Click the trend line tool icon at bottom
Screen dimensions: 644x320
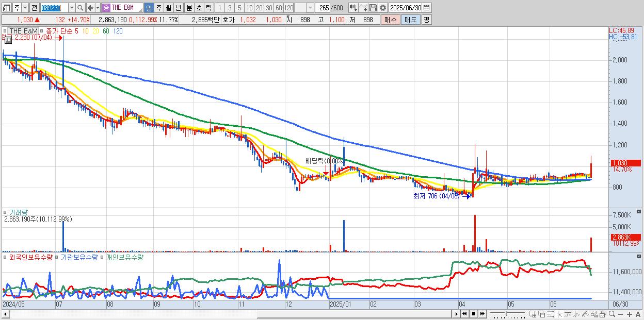coord(569,314)
